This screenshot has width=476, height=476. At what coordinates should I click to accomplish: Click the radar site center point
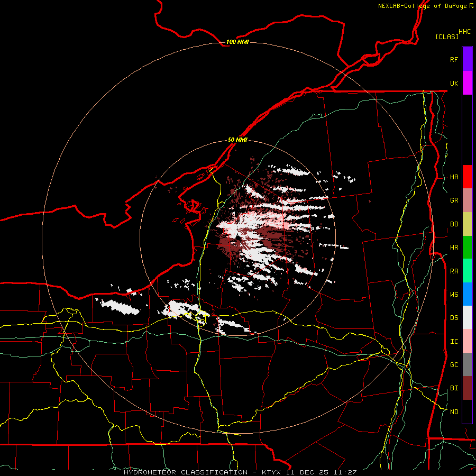click(x=237, y=237)
